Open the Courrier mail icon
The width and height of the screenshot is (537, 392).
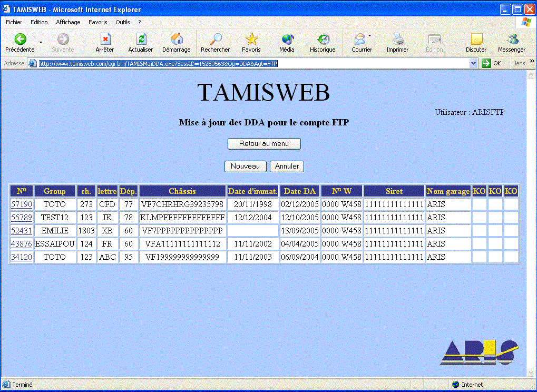(x=359, y=39)
